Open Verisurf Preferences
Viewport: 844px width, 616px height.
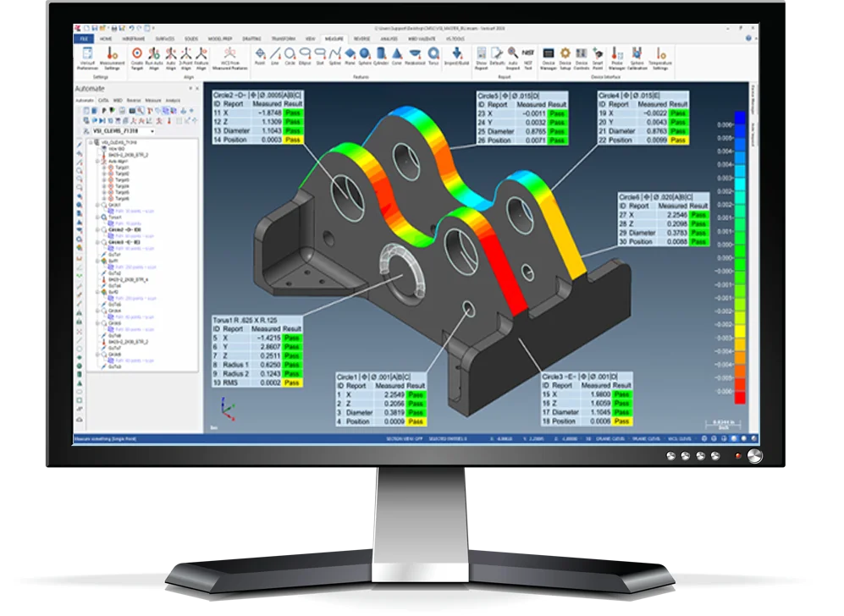(87, 58)
